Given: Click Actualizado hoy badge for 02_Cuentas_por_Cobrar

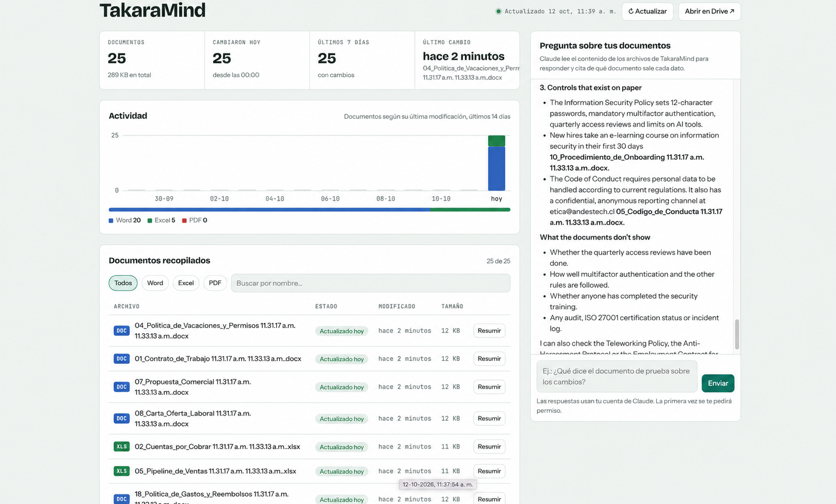Looking at the screenshot, I should coord(342,447).
